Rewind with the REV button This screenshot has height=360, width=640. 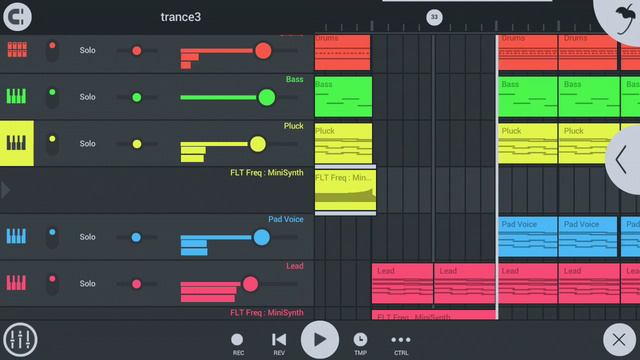pos(279,344)
